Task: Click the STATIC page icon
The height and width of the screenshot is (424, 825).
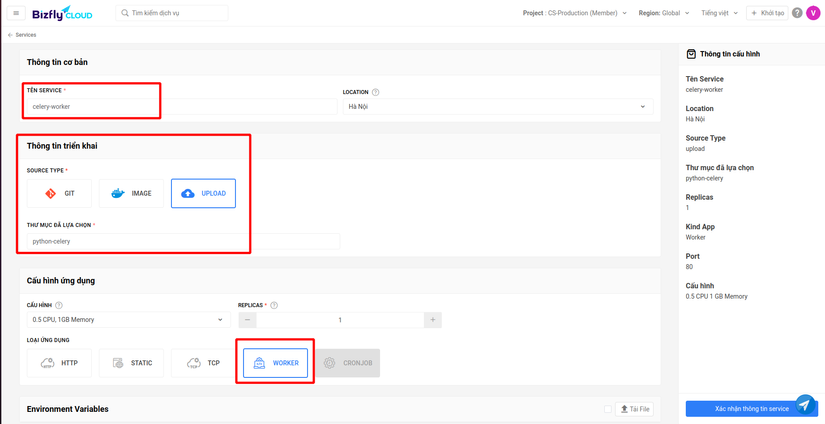Action: tap(118, 363)
